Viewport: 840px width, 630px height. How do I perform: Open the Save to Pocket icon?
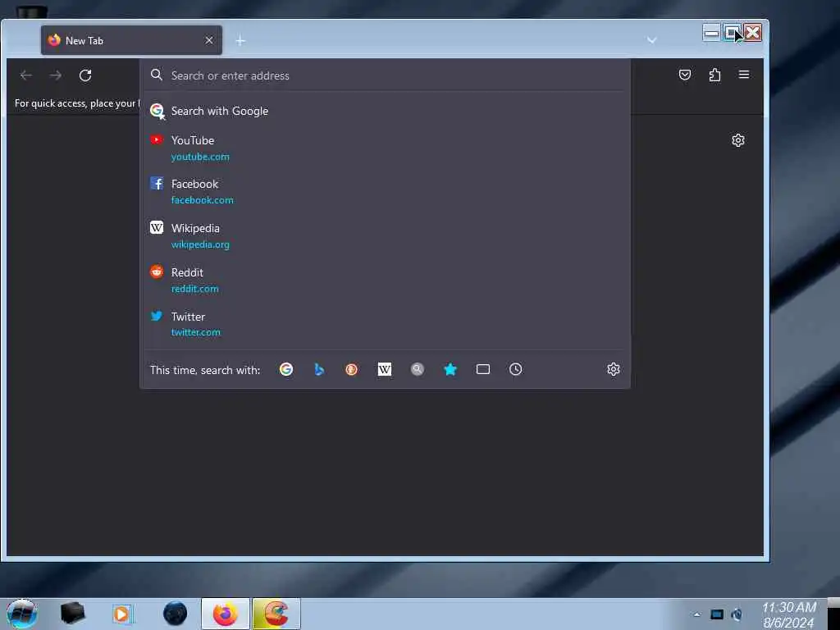pos(685,75)
